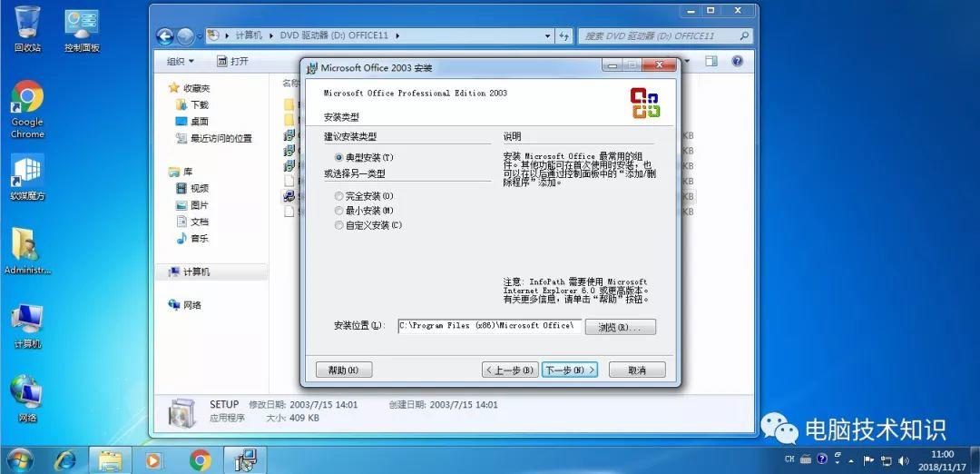Open Google Chrome desktop shortcut
The height and width of the screenshot is (474, 980).
[27, 110]
